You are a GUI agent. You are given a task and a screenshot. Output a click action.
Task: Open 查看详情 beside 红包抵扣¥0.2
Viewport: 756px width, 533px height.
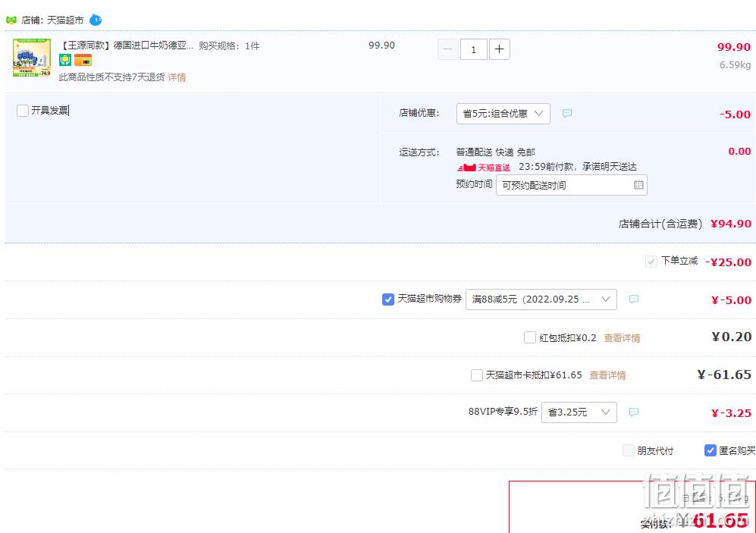(622, 338)
